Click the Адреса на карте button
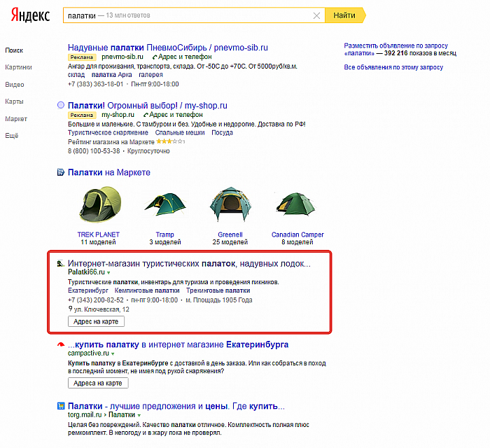The width and height of the screenshot is (490, 448). [98, 383]
